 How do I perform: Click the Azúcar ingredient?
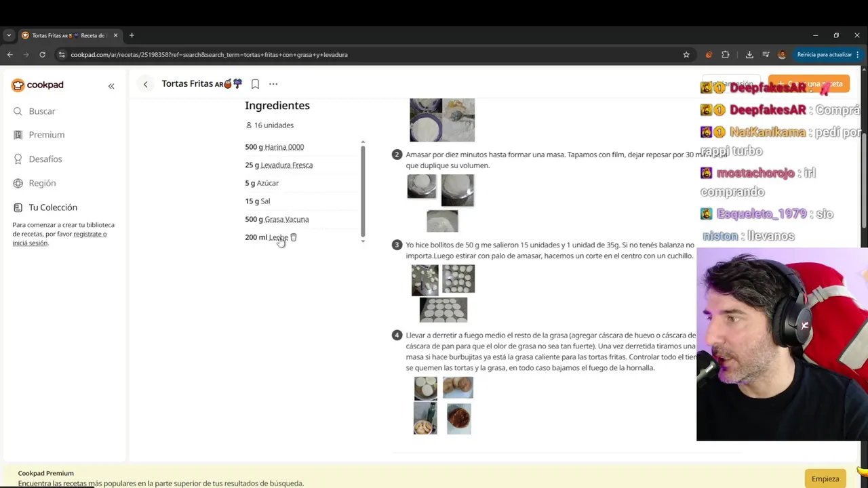268,183
